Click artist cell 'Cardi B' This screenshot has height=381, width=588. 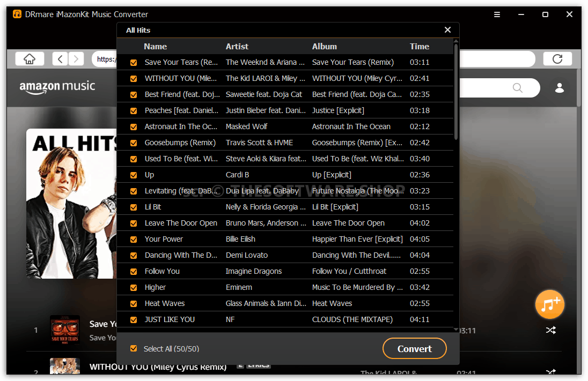[x=237, y=175]
